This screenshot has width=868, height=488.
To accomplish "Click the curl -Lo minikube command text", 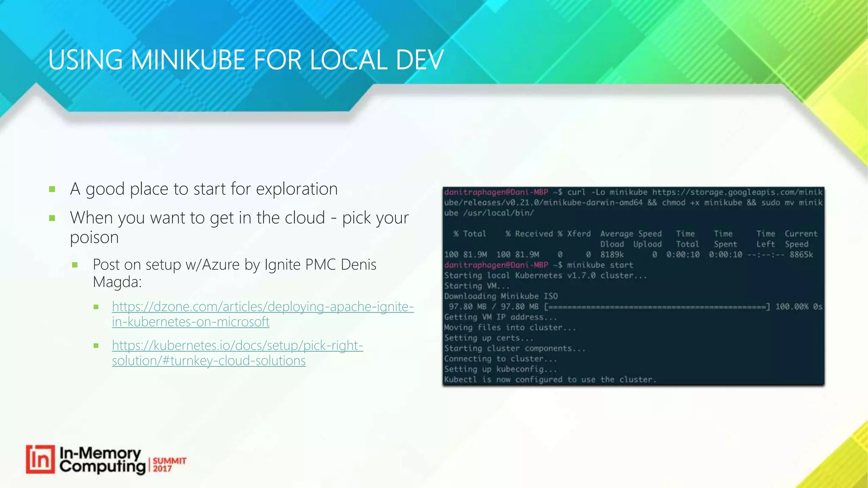I will [633, 202].
